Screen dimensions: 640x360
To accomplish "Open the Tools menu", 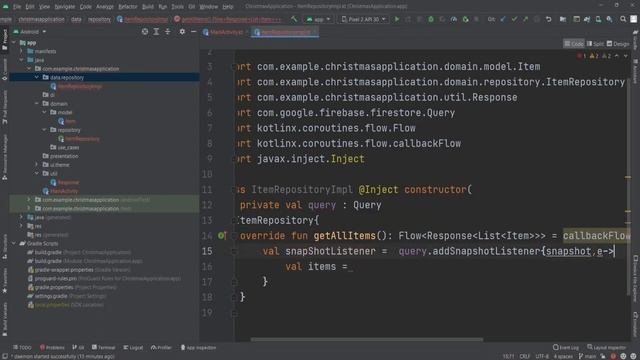I will point(177,7).
